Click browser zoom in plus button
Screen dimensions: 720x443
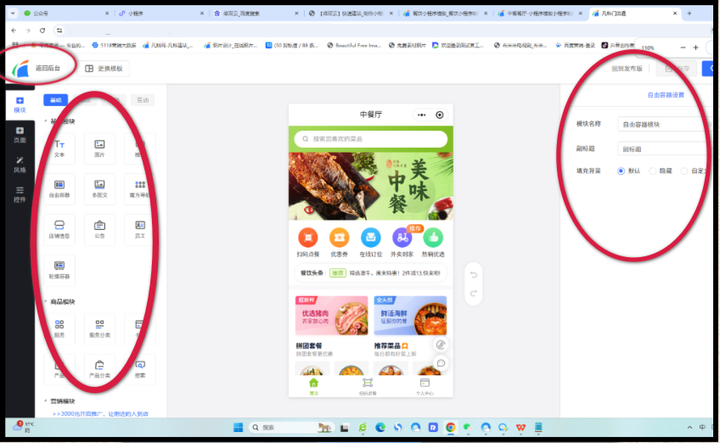696,48
